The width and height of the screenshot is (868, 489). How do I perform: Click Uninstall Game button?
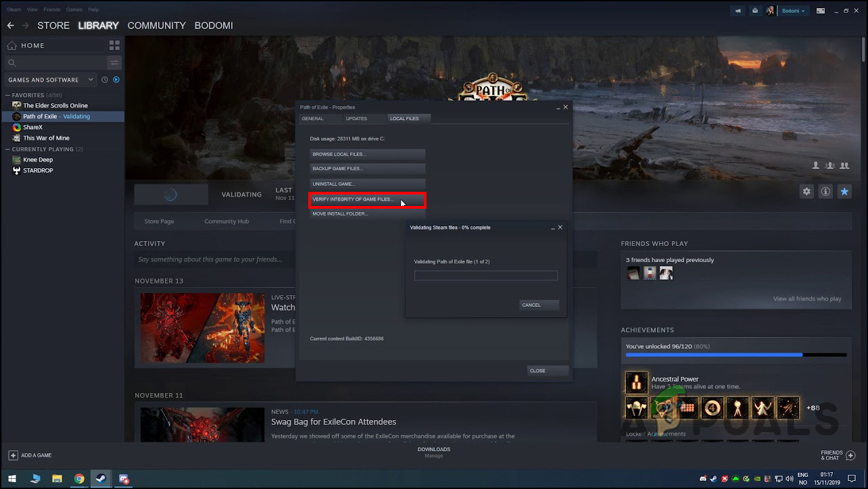368,184
